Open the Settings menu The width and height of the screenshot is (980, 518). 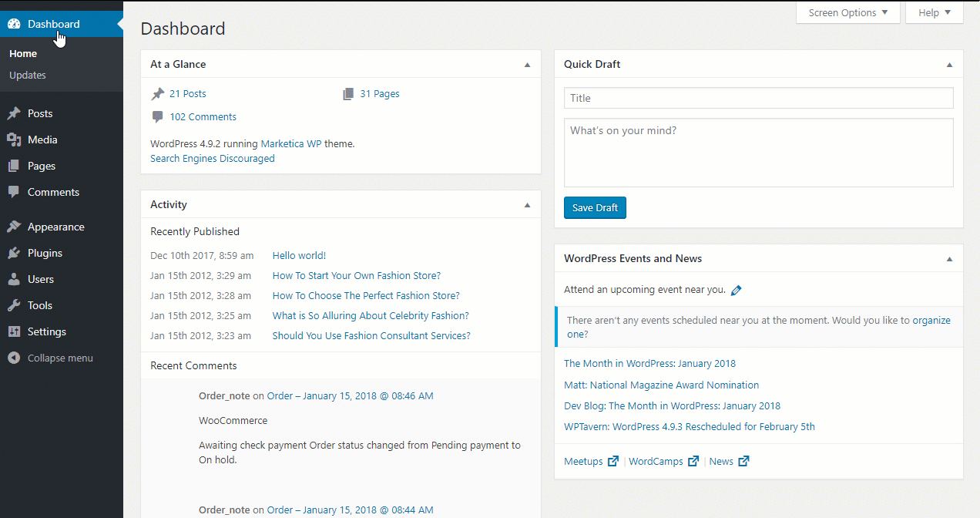[62, 331]
